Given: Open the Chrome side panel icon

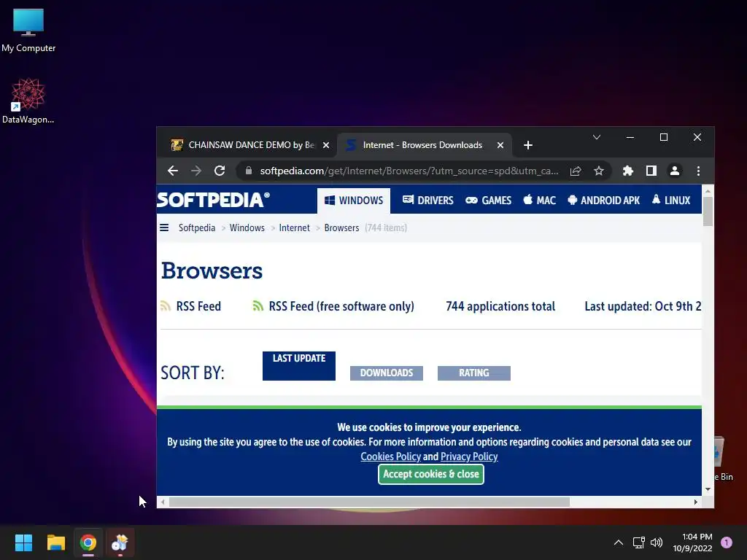Looking at the screenshot, I should (x=651, y=171).
